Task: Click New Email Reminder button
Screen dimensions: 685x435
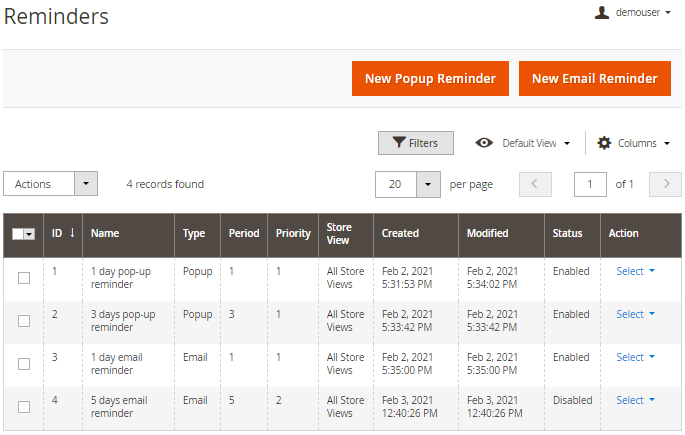Action: [x=594, y=79]
